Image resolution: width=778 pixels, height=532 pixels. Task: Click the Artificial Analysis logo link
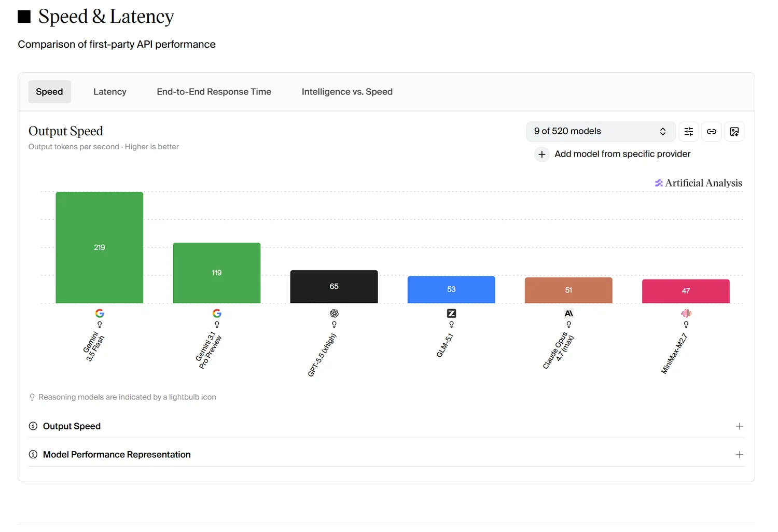[x=699, y=183]
